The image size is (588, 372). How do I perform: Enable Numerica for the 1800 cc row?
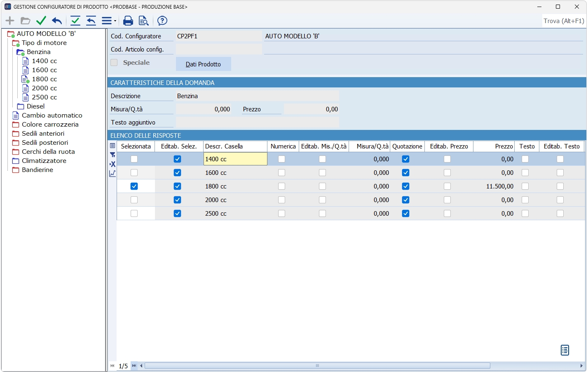[x=281, y=186]
